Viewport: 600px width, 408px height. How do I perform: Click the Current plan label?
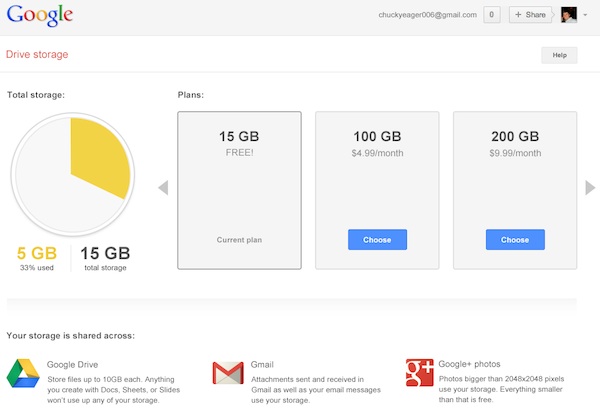239,240
